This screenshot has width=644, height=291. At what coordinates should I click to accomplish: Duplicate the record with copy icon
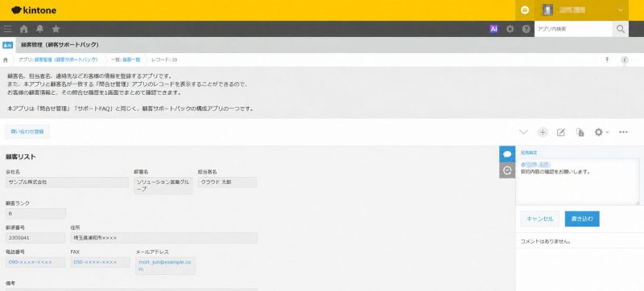click(x=580, y=132)
